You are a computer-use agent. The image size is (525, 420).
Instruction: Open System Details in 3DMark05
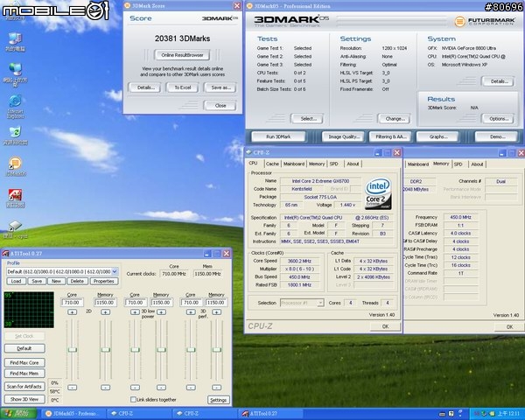[x=499, y=81]
